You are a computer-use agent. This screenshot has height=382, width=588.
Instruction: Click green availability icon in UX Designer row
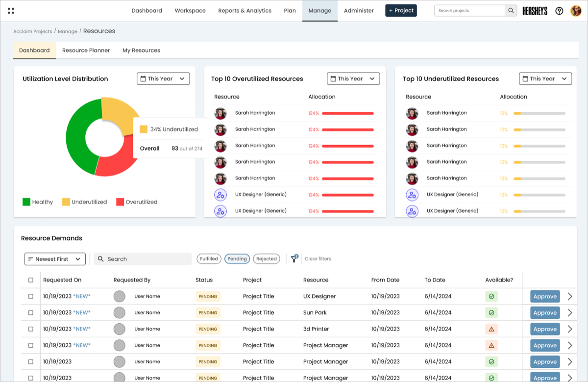(x=491, y=296)
